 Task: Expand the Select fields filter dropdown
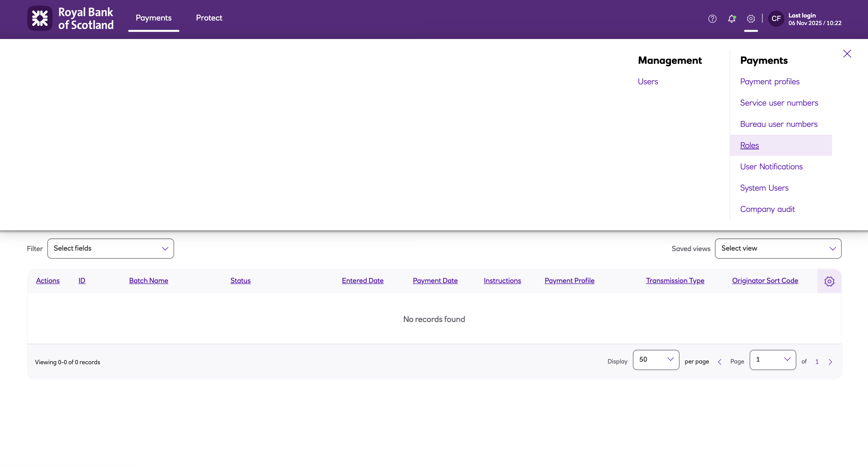tap(110, 249)
